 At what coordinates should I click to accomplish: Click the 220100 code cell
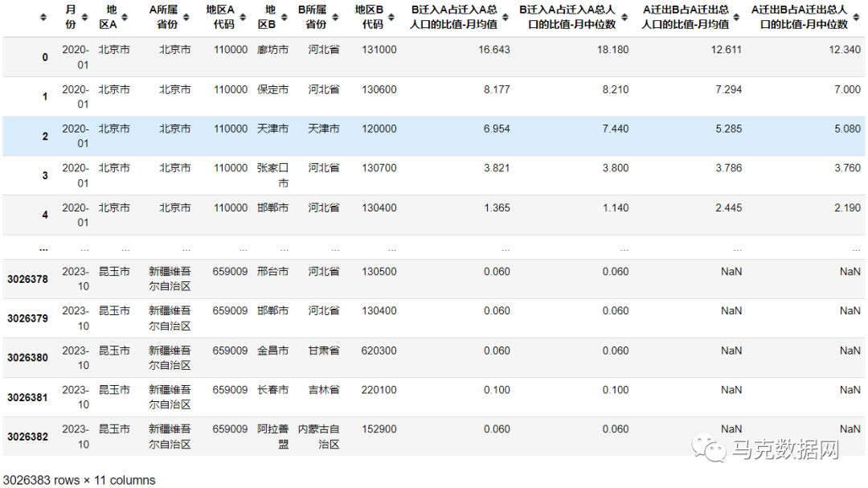point(379,390)
